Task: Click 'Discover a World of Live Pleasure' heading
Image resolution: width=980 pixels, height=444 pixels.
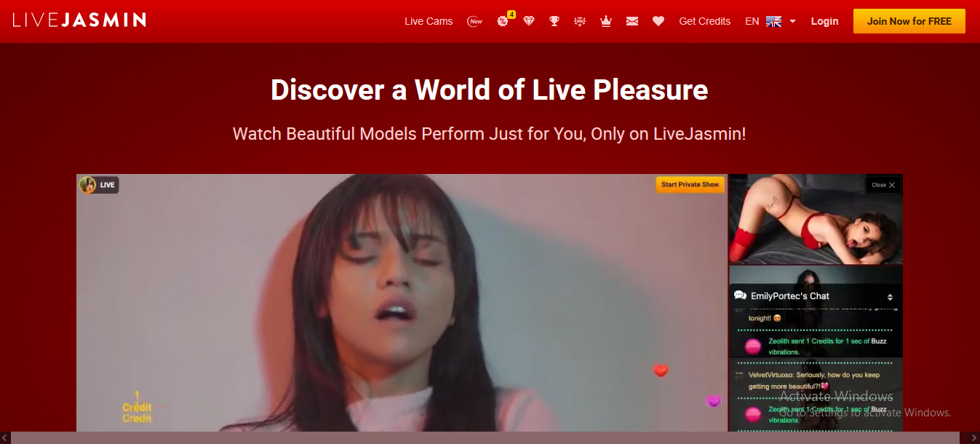Action: (490, 90)
